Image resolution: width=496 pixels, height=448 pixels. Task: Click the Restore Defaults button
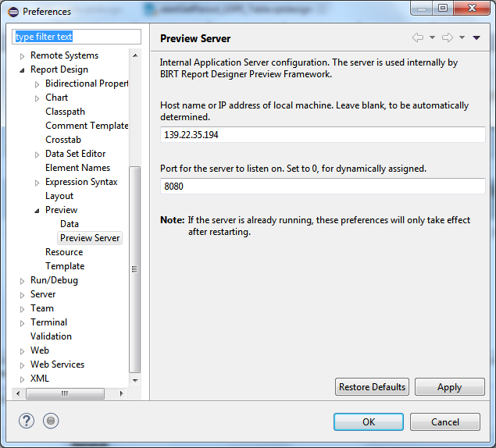click(372, 386)
